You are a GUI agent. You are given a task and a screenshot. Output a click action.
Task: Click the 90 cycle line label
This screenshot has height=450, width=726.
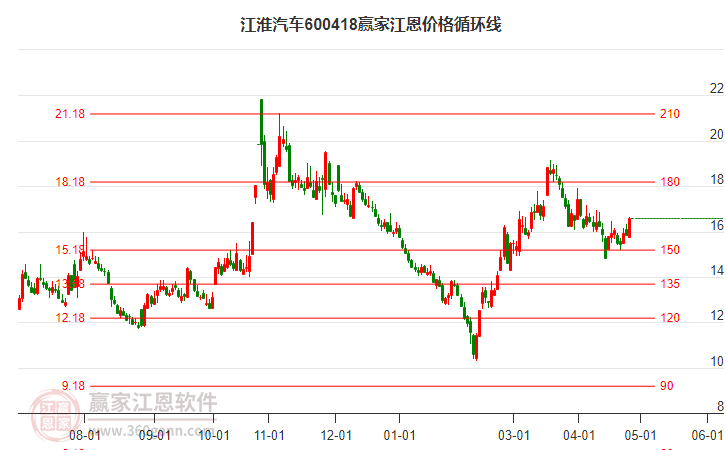[666, 385]
